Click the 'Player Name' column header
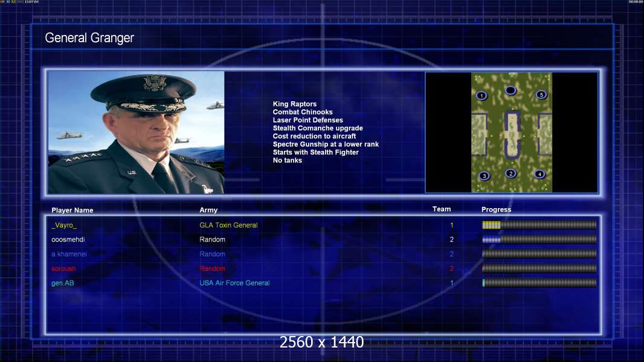Image resolution: width=644 pixels, height=362 pixels. 72,211
